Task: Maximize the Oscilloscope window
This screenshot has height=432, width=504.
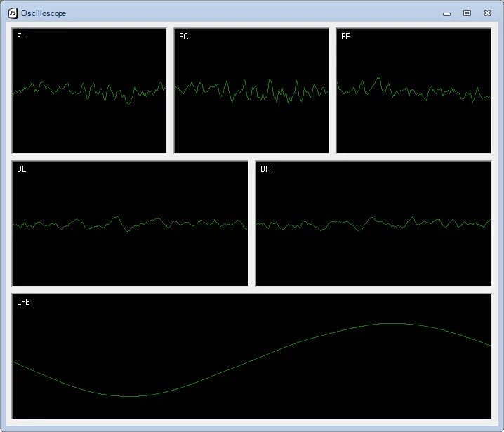Action: [x=467, y=13]
